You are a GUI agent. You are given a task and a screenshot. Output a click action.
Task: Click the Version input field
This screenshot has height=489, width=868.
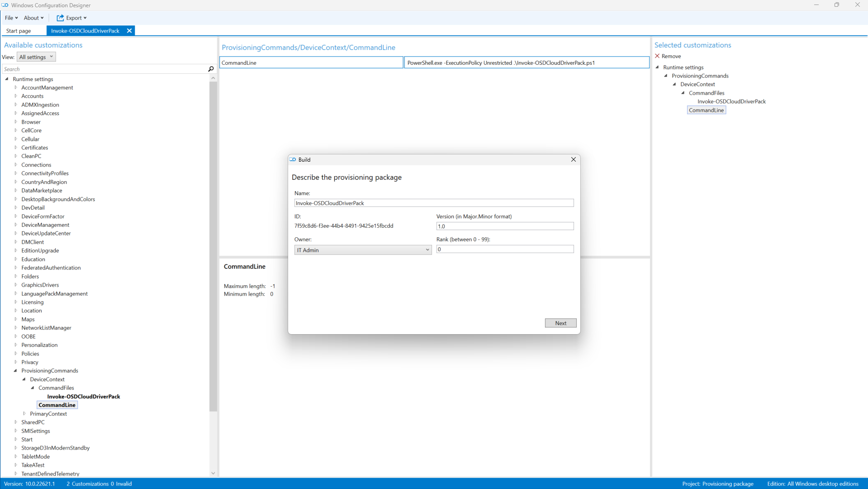[x=504, y=226]
